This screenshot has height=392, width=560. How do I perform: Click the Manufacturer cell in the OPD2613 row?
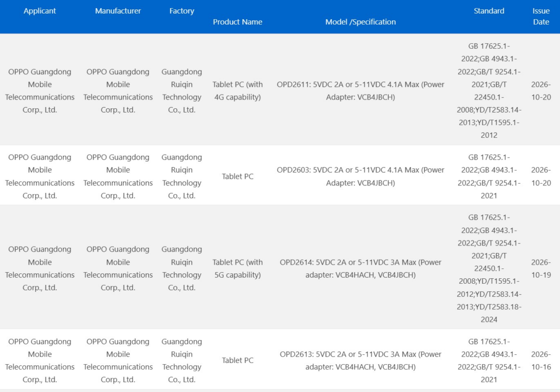click(x=118, y=361)
